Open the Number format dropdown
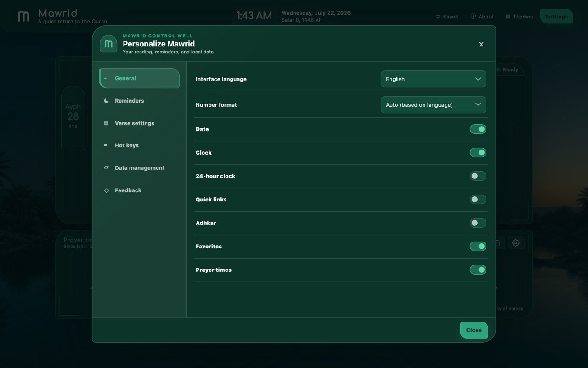 coord(433,105)
